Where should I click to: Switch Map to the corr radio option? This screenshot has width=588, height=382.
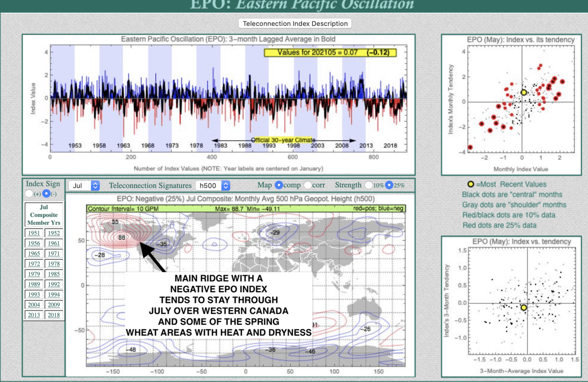point(308,185)
